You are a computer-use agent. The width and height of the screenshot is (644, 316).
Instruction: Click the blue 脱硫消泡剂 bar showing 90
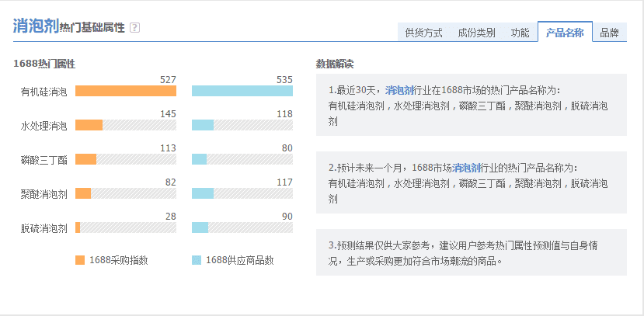click(200, 227)
